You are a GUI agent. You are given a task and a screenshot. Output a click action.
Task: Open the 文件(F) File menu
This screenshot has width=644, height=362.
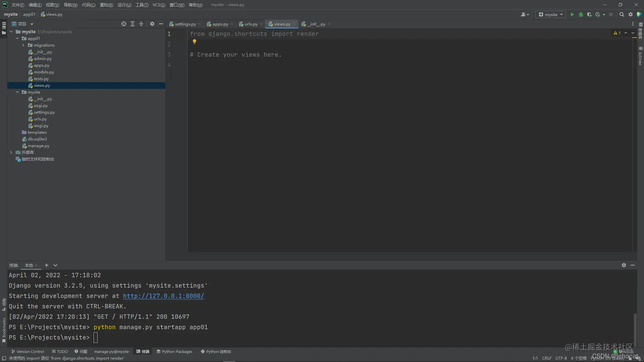(18, 5)
